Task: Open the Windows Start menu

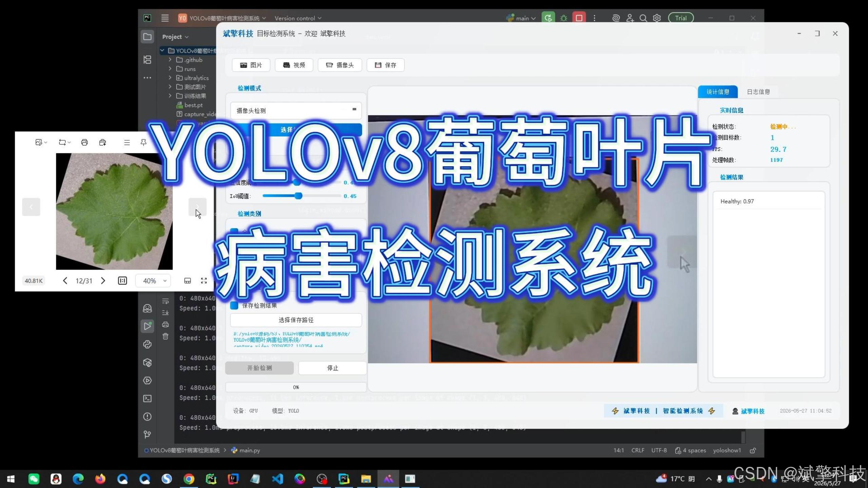Action: [x=11, y=479]
